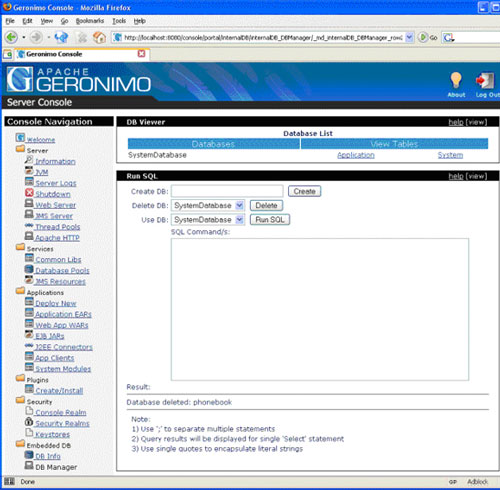Click the DB Manager icon

tap(29, 465)
